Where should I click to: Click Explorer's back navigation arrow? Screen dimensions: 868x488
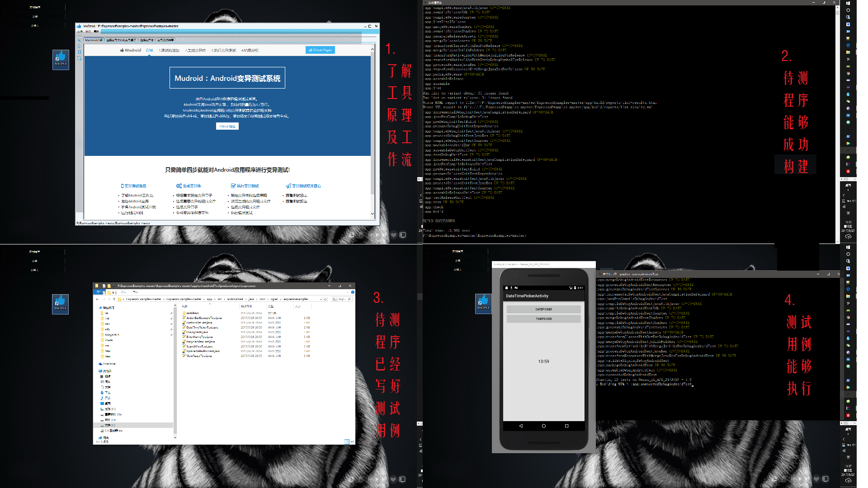[97, 299]
